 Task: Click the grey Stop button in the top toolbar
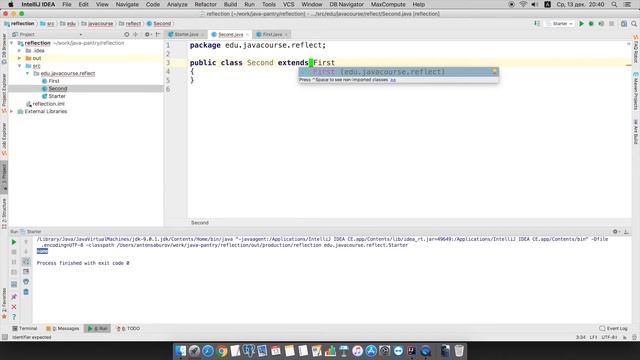point(611,24)
